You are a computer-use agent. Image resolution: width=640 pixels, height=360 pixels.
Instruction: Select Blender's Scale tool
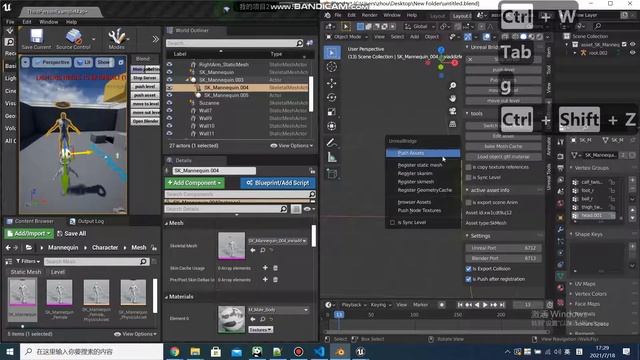pyautogui.click(x=332, y=111)
